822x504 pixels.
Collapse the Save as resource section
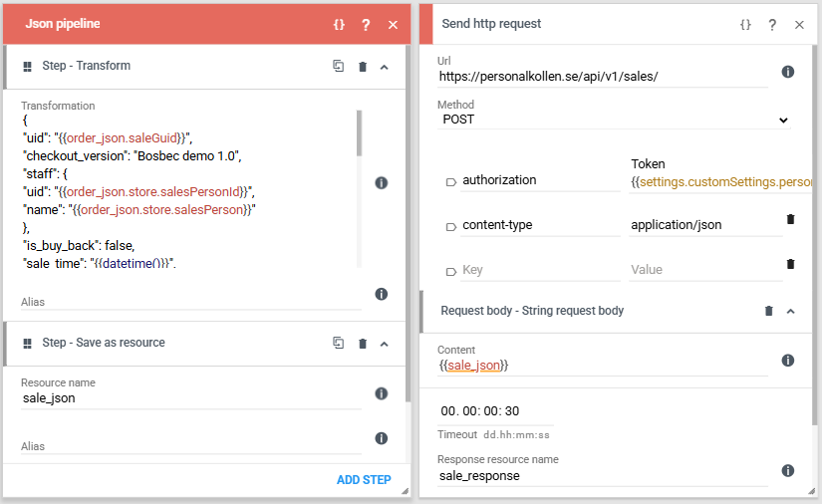pos(385,344)
